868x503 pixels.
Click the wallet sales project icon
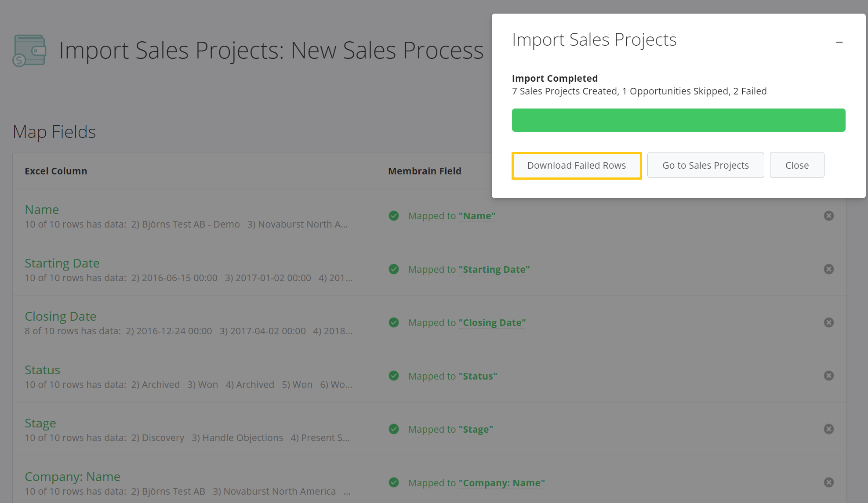tap(29, 51)
